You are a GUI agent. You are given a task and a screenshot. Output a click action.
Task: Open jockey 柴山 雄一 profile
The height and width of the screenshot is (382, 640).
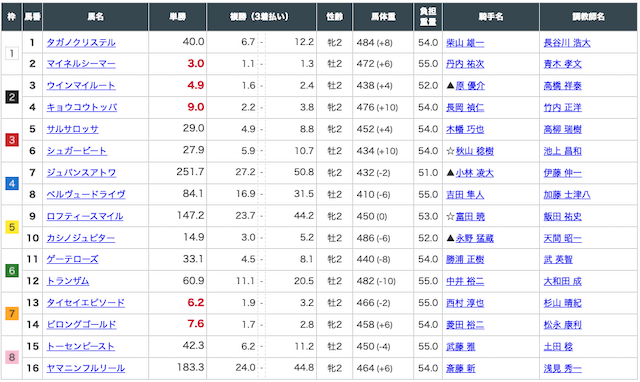pyautogui.click(x=465, y=43)
